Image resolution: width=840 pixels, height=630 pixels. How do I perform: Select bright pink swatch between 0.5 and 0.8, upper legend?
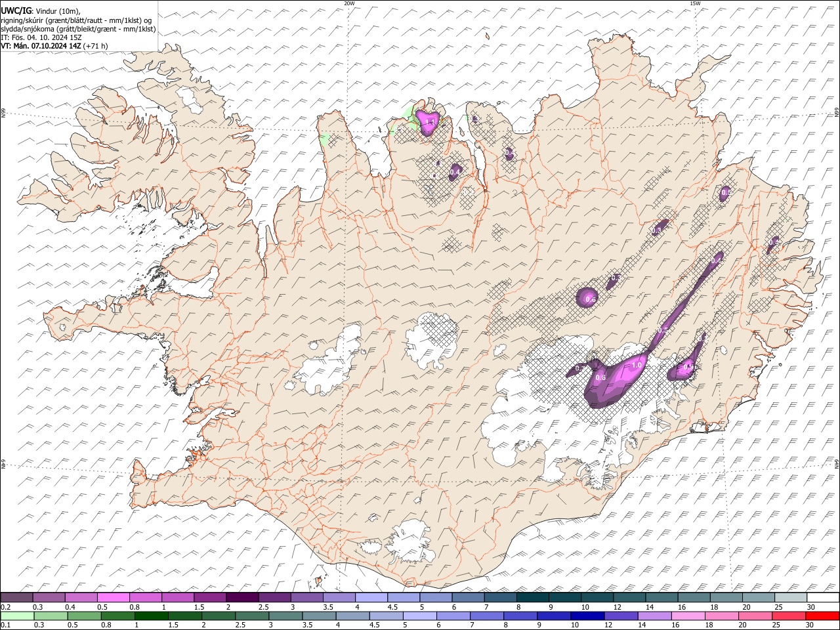point(114,598)
